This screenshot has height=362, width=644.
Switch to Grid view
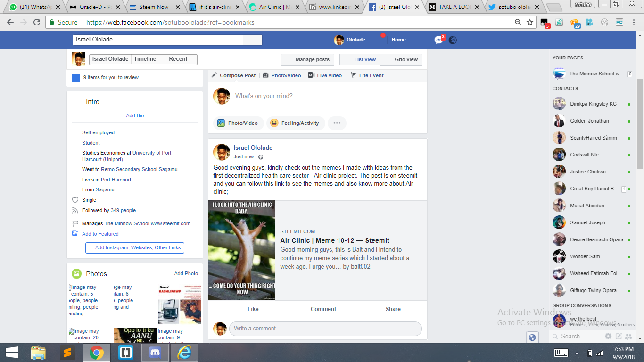pyautogui.click(x=401, y=59)
